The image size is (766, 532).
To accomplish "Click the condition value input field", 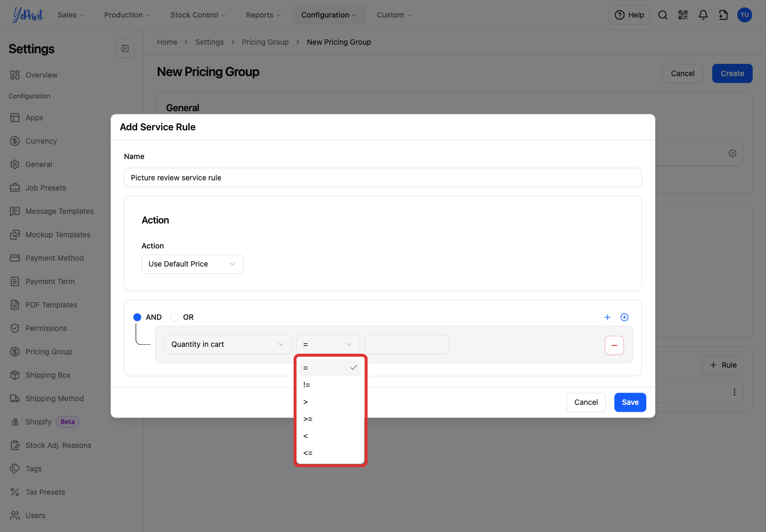I will point(407,344).
